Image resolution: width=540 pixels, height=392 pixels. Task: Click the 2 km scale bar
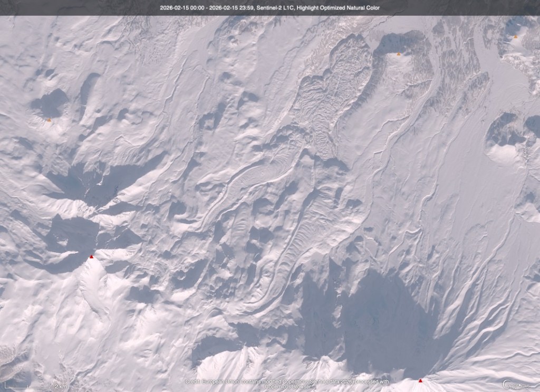(32, 386)
